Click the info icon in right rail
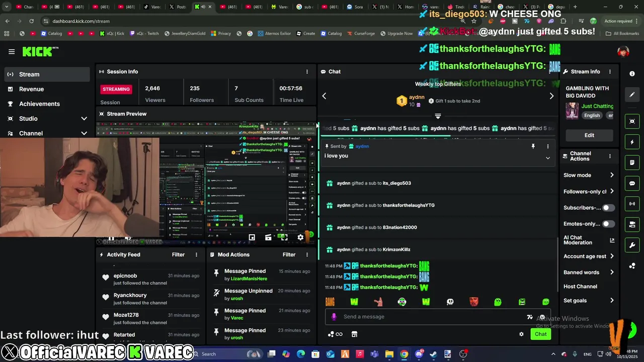The height and width of the screenshot is (362, 644). (x=632, y=73)
